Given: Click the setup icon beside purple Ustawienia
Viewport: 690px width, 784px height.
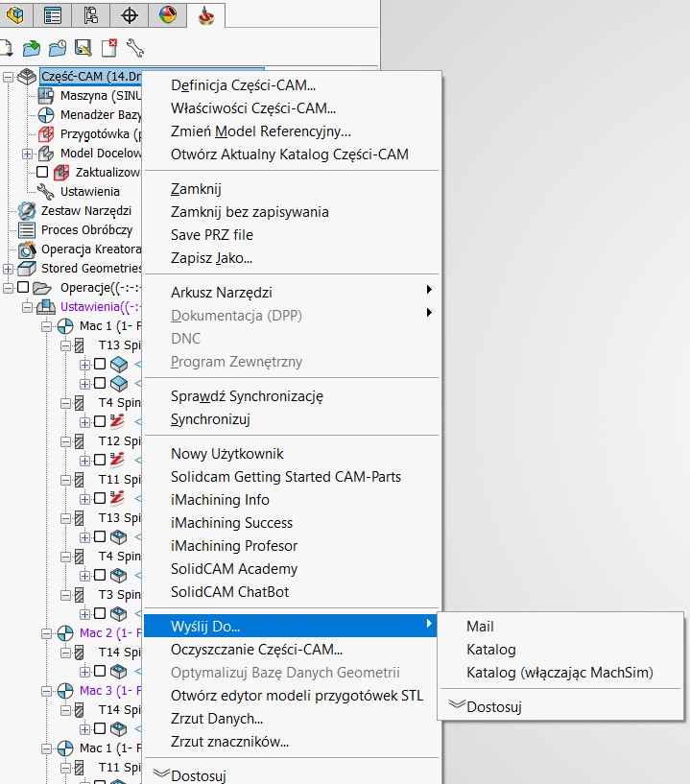Looking at the screenshot, I should [x=46, y=306].
